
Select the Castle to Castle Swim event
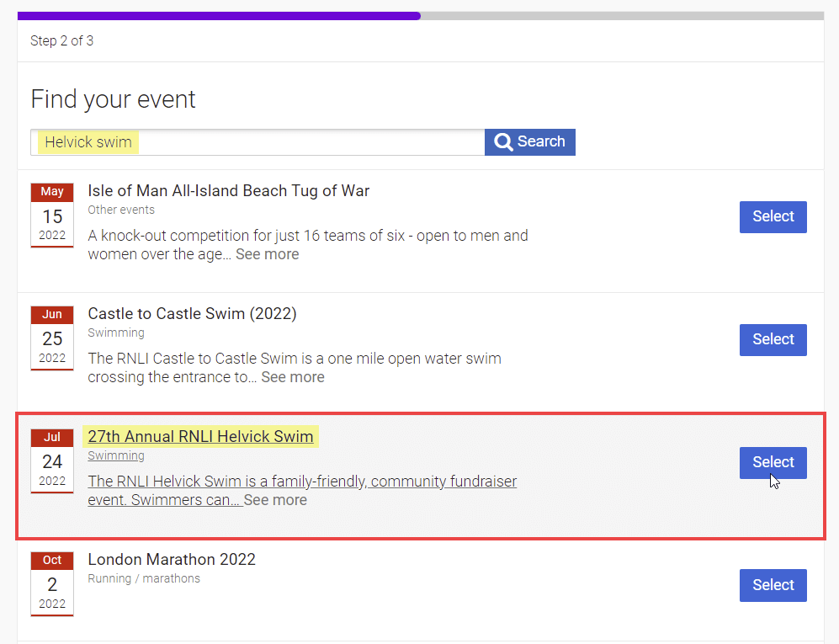[773, 340]
